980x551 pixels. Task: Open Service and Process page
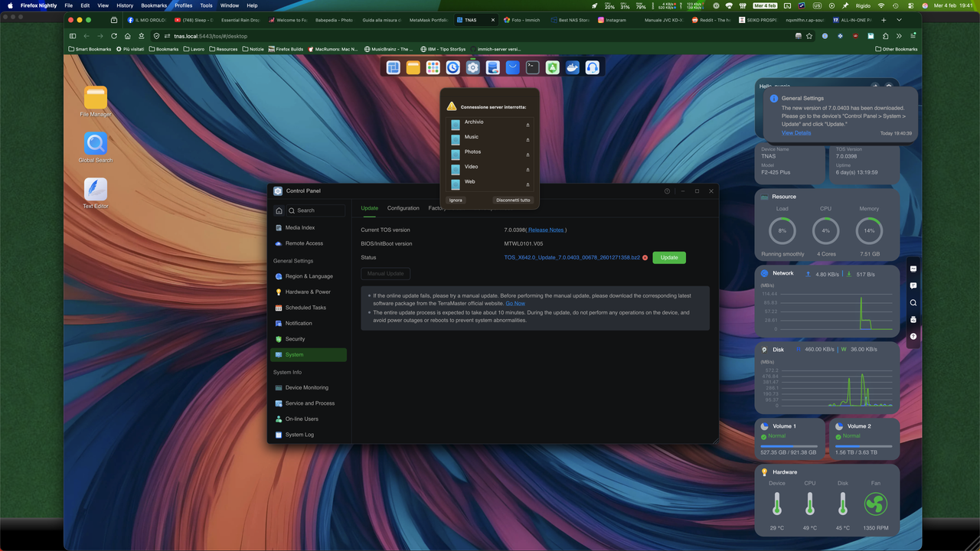pos(309,403)
